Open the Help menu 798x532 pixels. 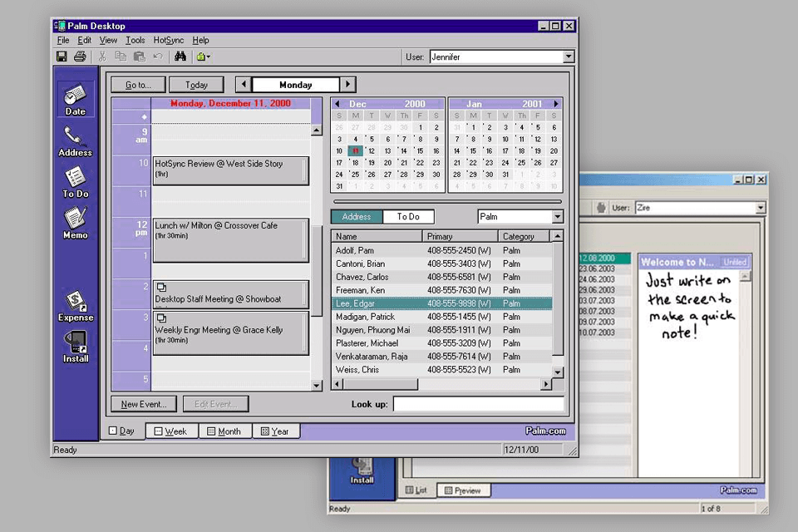pyautogui.click(x=200, y=40)
